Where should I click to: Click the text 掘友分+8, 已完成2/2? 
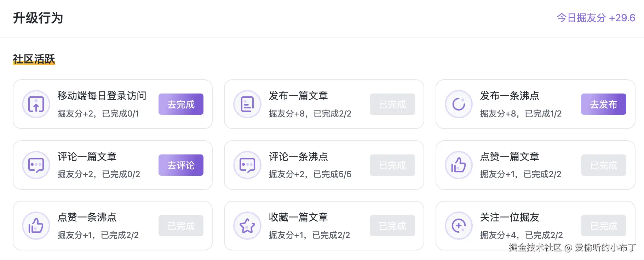tap(310, 113)
